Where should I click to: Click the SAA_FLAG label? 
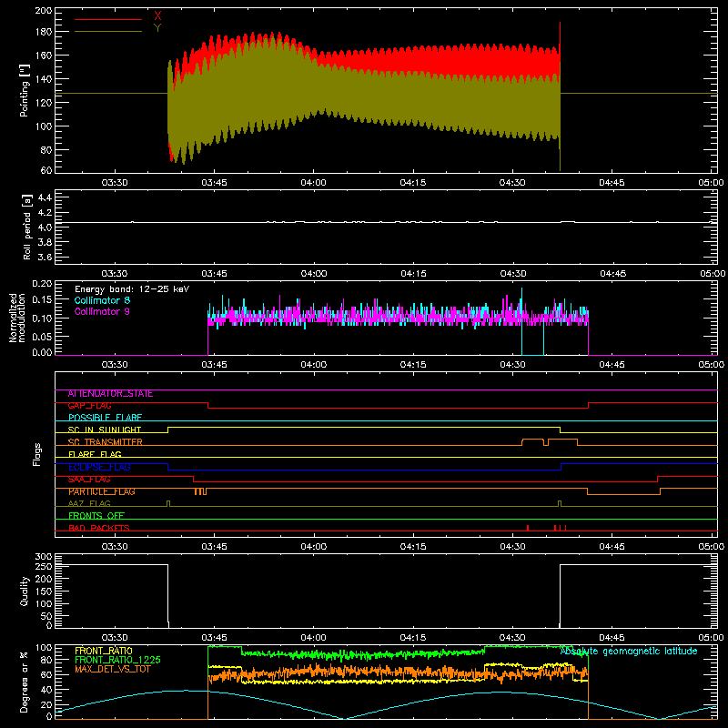[89, 480]
